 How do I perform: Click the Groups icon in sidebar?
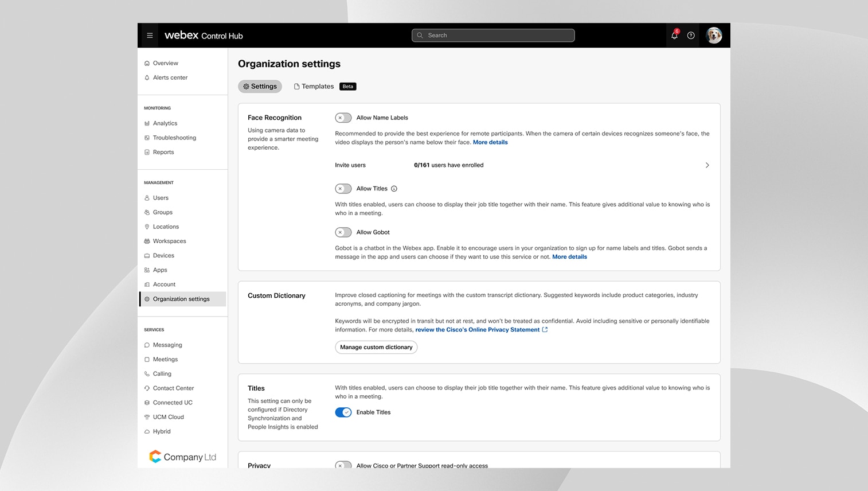coord(147,212)
